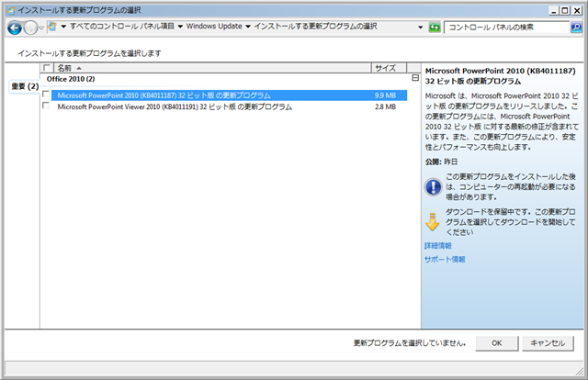The image size is (588, 380).
Task: Click the Control Panel icon in address bar
Action: 52,27
